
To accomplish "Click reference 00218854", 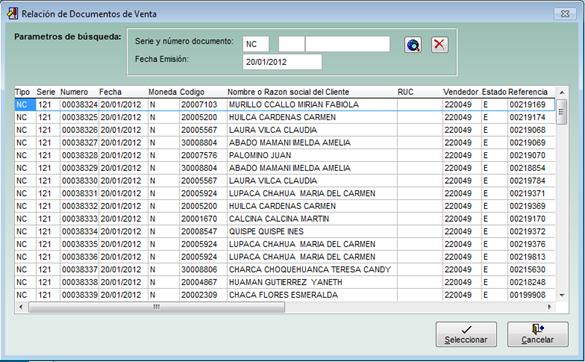I will [x=528, y=168].
